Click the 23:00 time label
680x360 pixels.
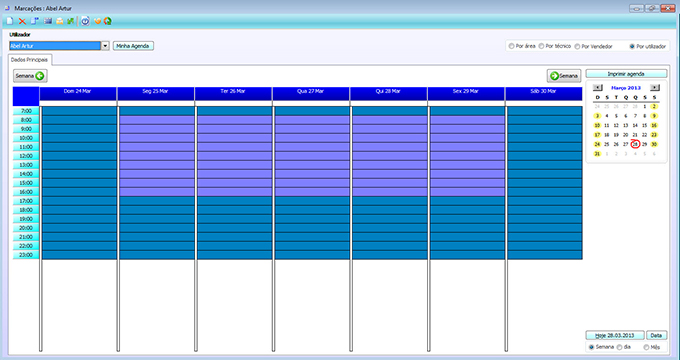[26, 255]
